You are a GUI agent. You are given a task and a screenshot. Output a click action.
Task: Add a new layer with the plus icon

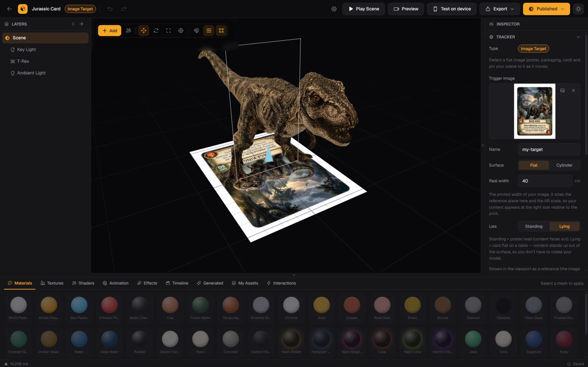click(x=82, y=24)
